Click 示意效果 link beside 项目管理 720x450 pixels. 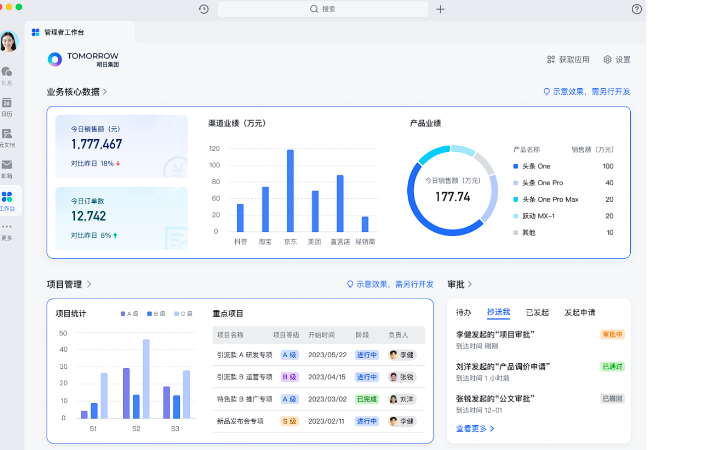390,284
